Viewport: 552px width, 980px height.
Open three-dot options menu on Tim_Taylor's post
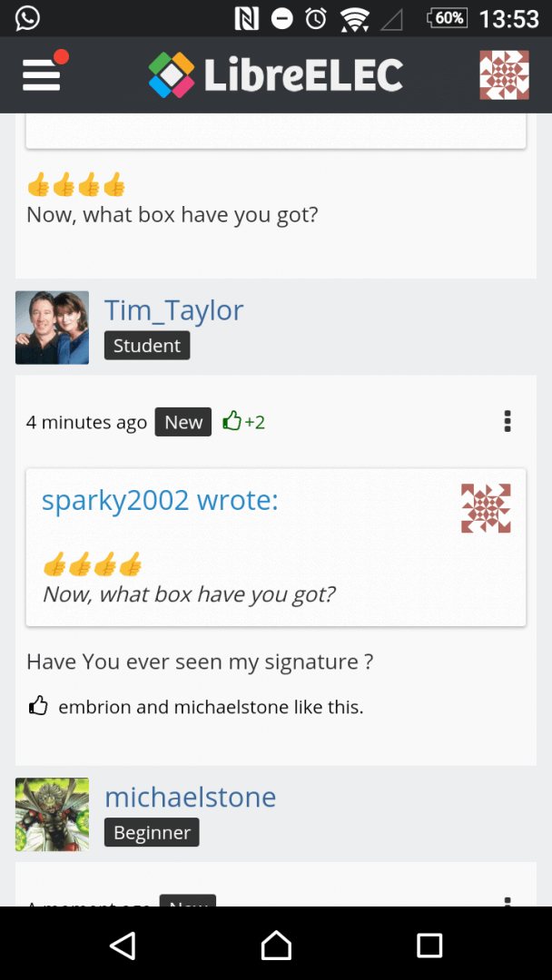(x=507, y=421)
